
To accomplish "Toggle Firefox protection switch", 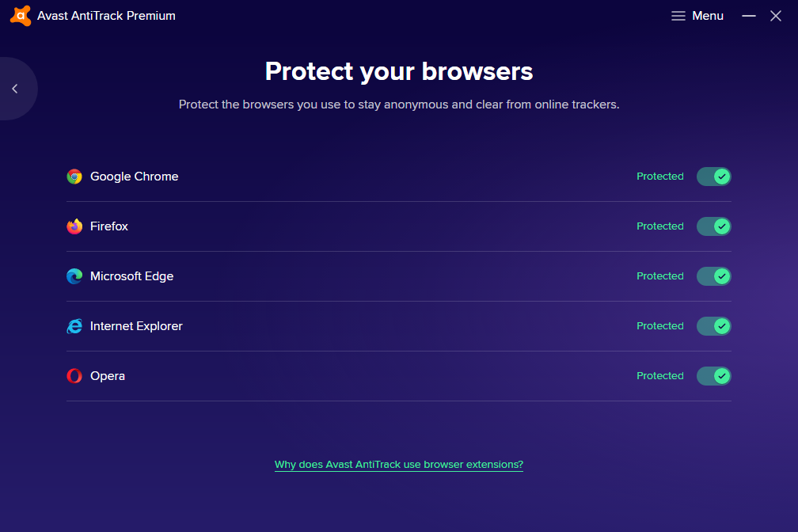I will point(713,226).
